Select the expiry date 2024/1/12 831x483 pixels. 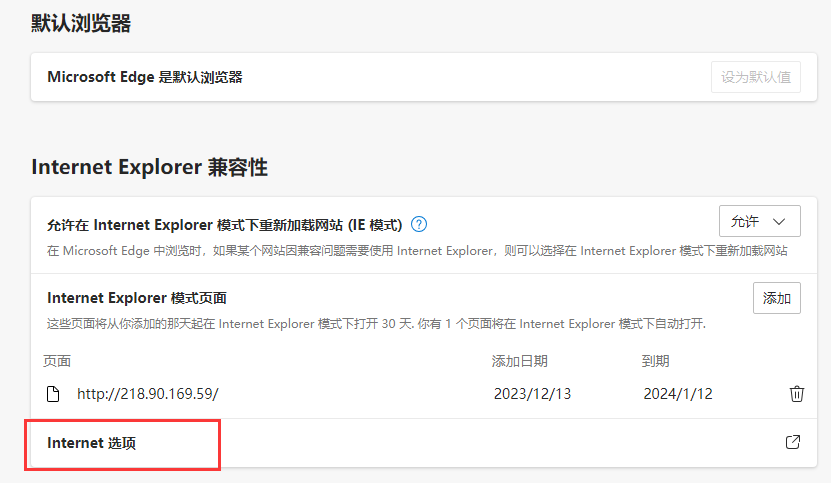pos(678,394)
